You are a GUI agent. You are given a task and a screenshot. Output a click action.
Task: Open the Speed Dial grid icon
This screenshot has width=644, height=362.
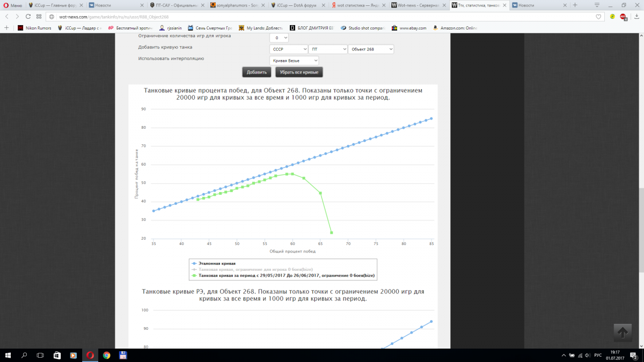(40, 17)
